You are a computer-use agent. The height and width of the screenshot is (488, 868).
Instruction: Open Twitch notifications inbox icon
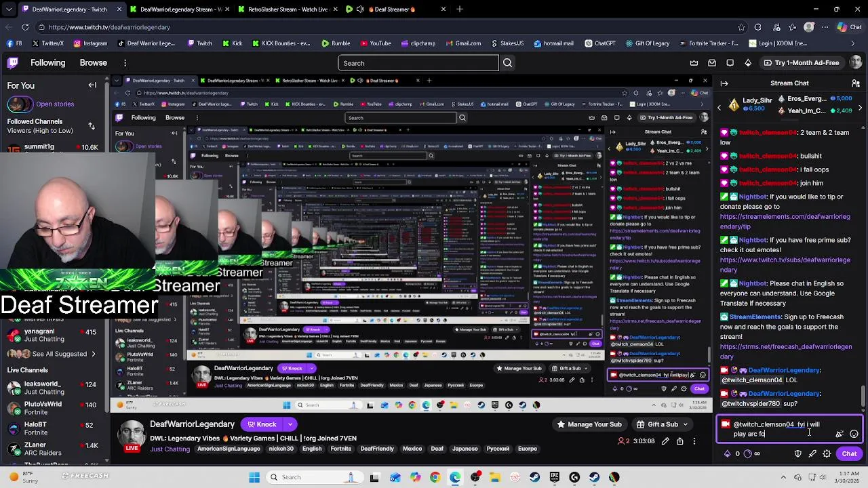click(x=712, y=63)
